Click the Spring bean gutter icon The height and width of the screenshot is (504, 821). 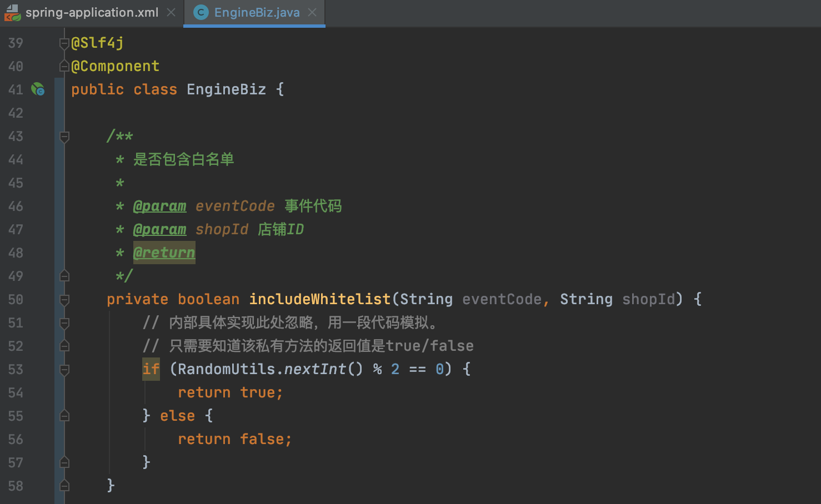click(x=38, y=89)
